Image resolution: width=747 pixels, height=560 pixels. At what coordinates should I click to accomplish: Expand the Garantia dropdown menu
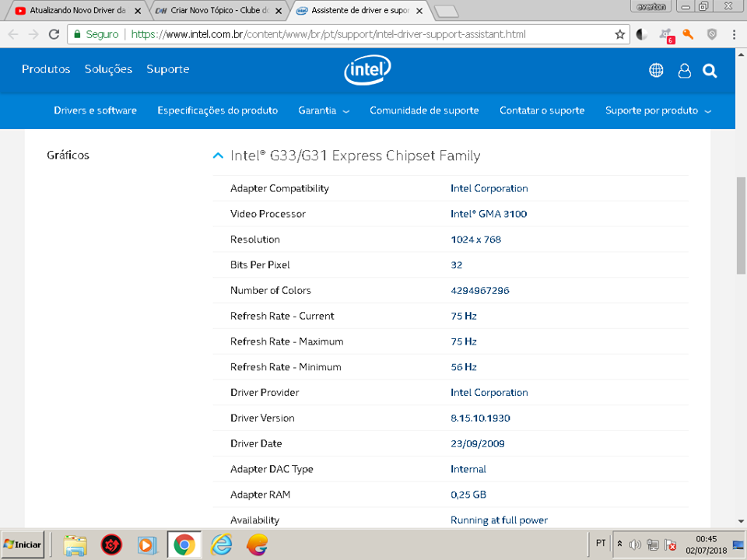point(324,110)
